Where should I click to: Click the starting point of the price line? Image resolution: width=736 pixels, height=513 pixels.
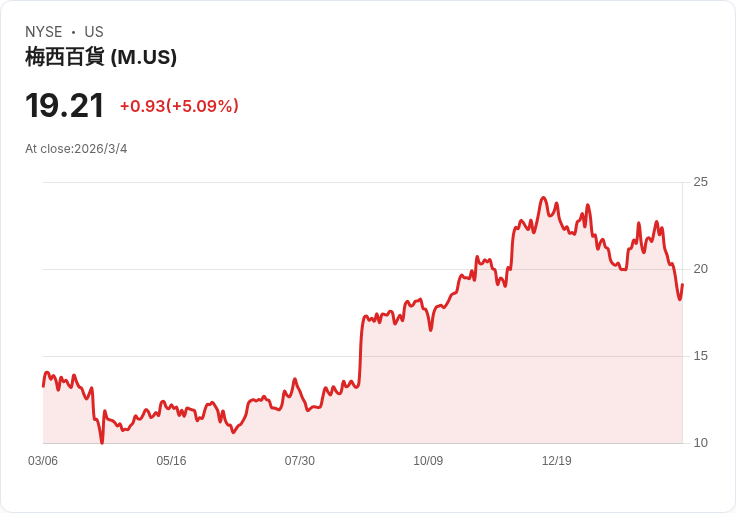[43, 385]
